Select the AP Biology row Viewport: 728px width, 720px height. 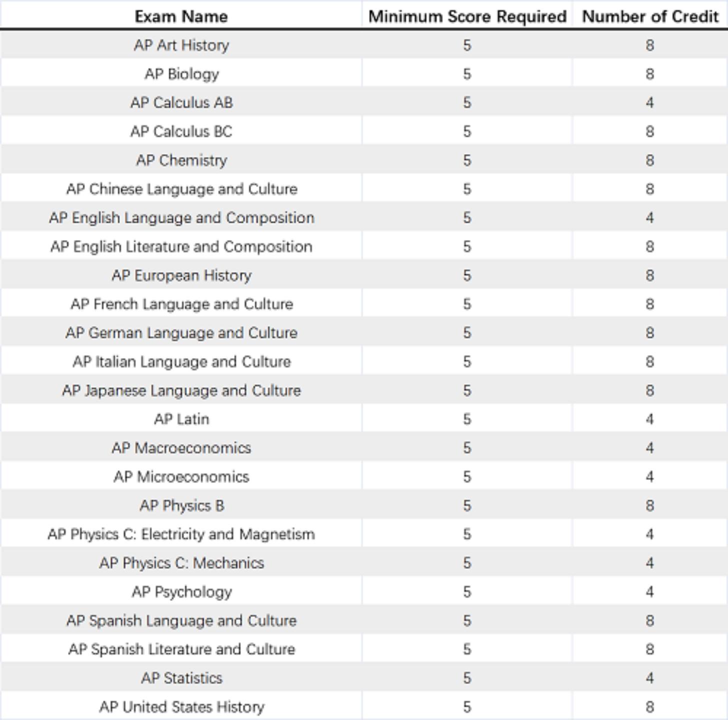tap(181, 73)
